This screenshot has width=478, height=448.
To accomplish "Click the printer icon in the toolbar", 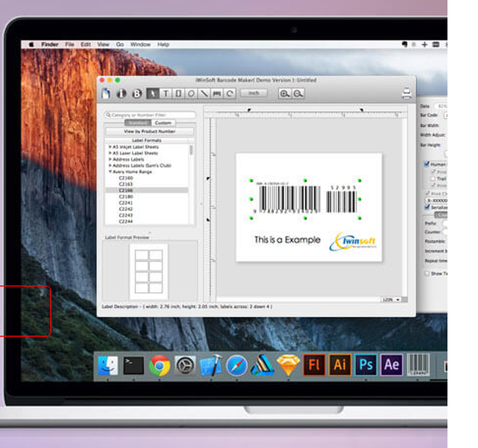I will click(x=407, y=93).
